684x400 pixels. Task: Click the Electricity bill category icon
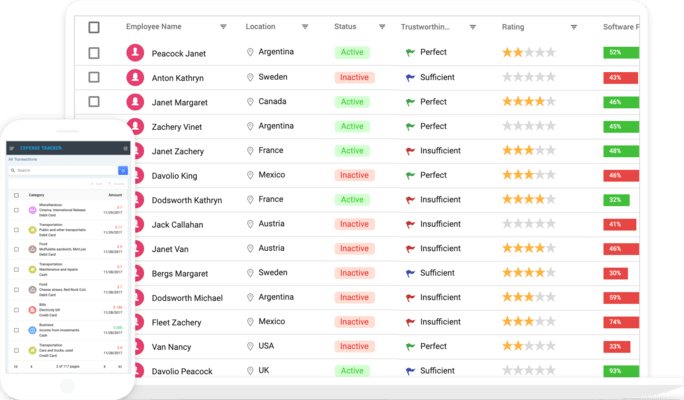(32, 310)
